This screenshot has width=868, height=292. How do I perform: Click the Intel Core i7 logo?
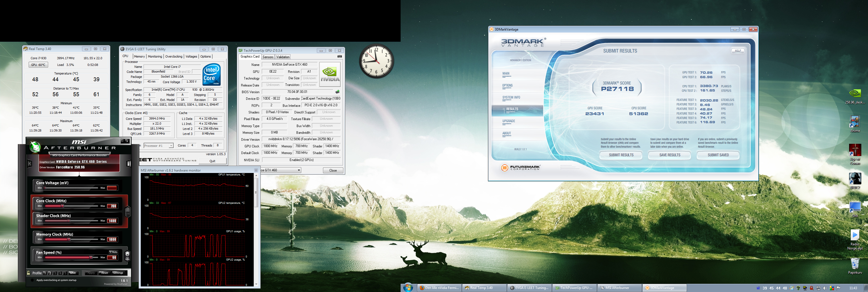pyautogui.click(x=212, y=74)
